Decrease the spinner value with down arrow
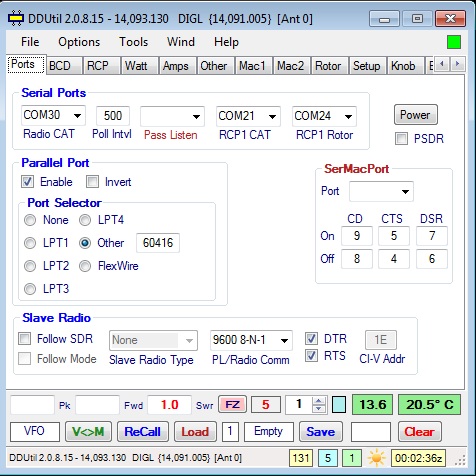The width and height of the screenshot is (476, 476). point(319,409)
